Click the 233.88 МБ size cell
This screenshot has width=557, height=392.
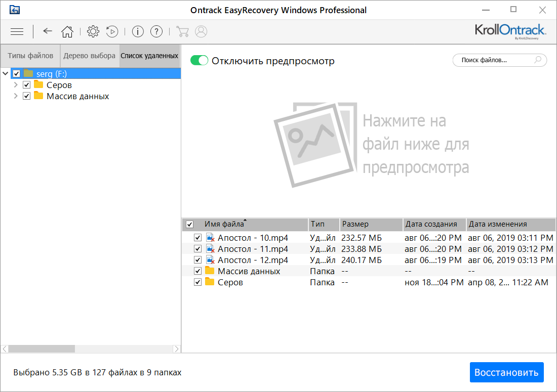pyautogui.click(x=361, y=249)
